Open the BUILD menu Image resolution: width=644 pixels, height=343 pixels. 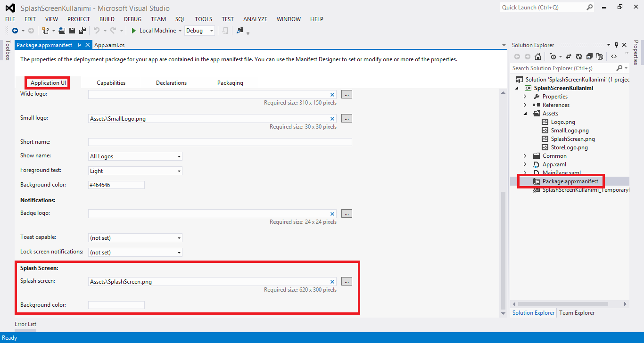(x=107, y=19)
